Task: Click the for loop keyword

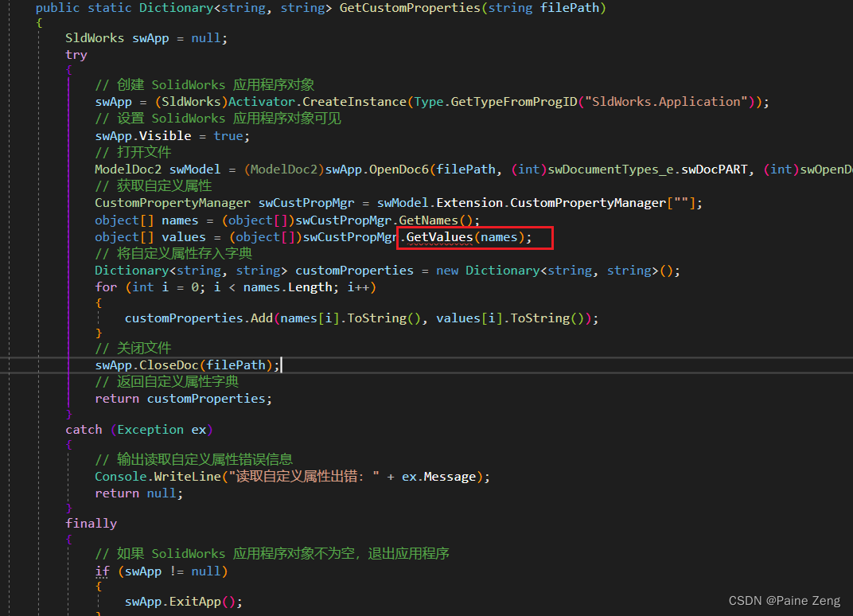Action: (x=106, y=287)
